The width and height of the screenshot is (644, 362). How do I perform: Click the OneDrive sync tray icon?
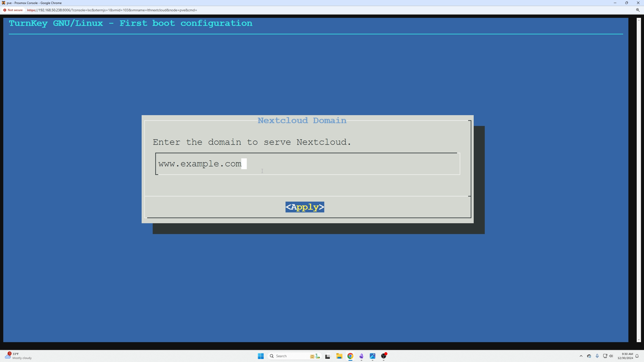[x=589, y=356]
